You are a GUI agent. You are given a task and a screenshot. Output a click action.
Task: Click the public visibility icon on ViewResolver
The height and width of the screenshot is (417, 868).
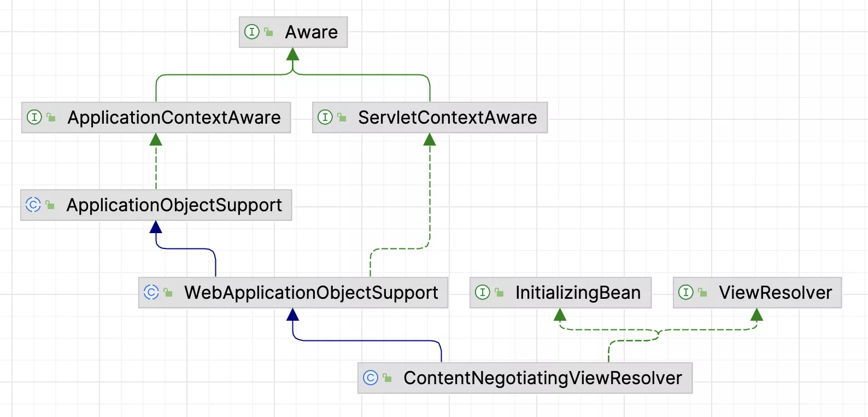(702, 293)
